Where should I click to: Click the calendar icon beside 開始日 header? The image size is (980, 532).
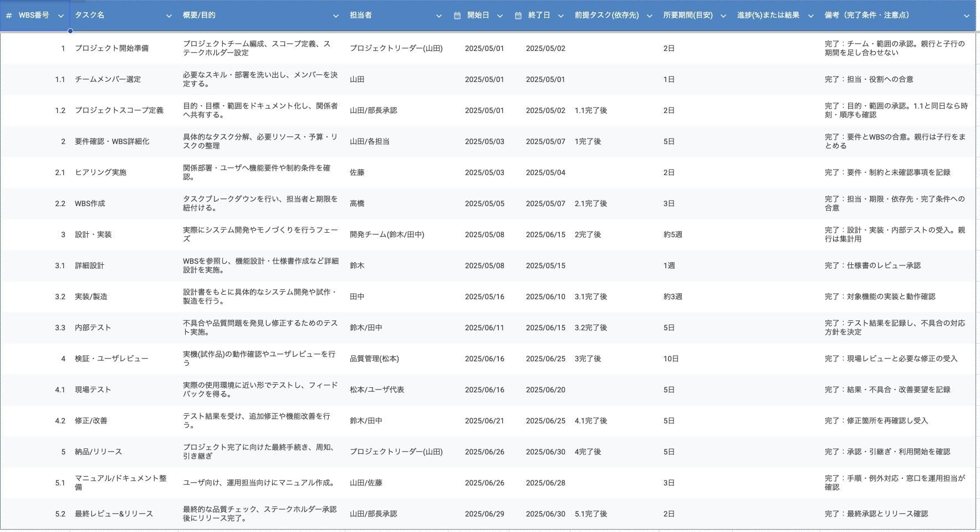[x=457, y=16]
